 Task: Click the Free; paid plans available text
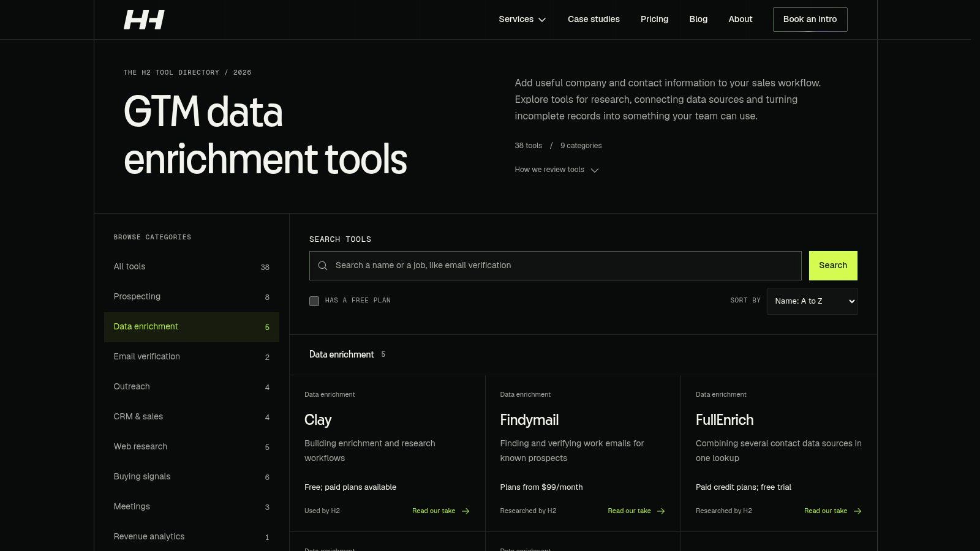(350, 487)
